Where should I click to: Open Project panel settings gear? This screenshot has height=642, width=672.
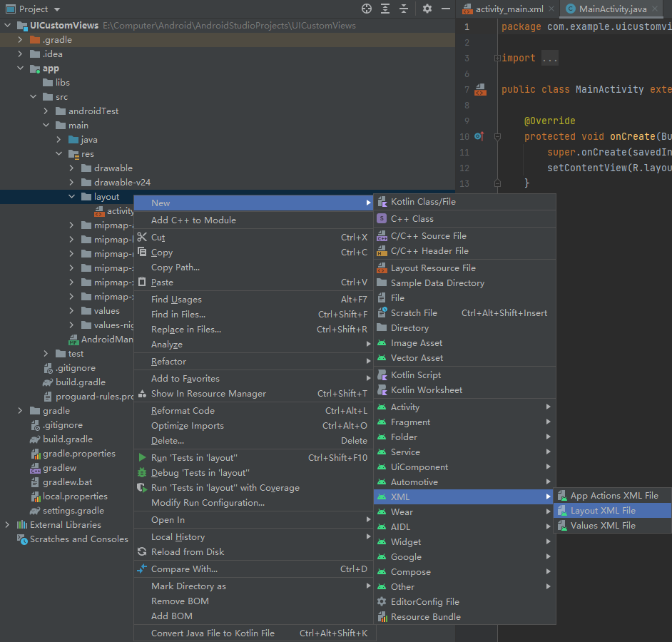[427, 9]
